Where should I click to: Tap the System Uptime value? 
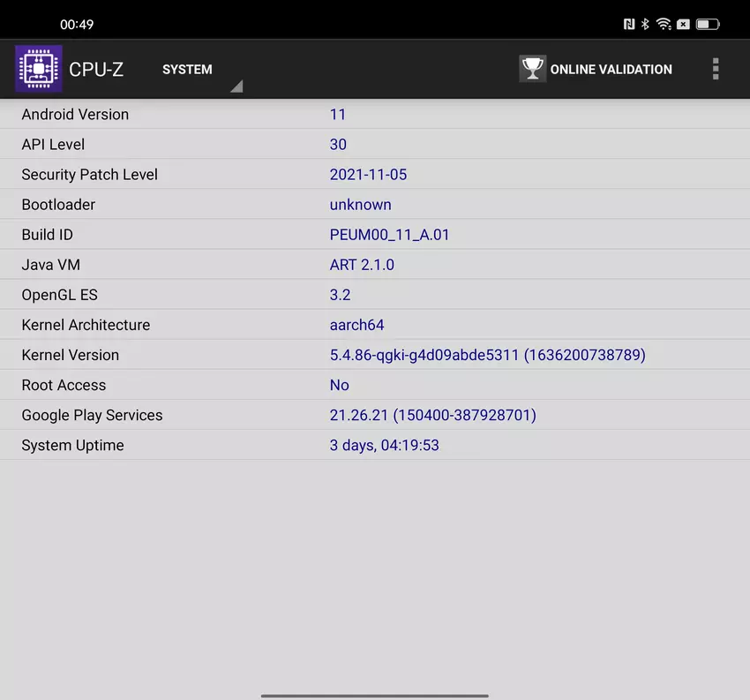click(384, 445)
